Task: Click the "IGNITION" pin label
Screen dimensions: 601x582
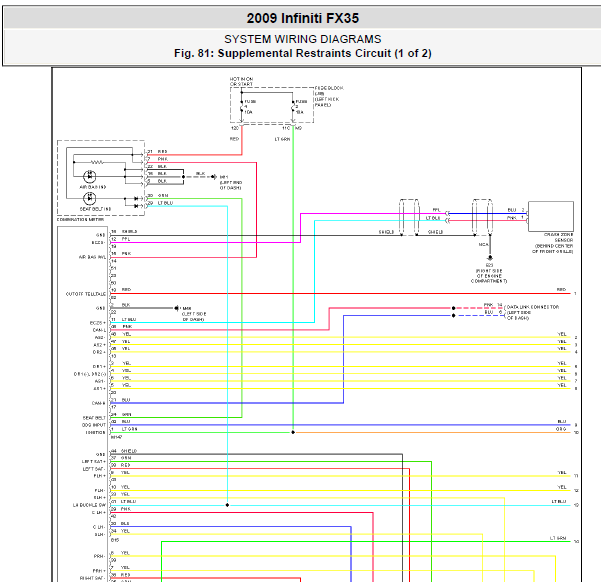Action: 95,432
